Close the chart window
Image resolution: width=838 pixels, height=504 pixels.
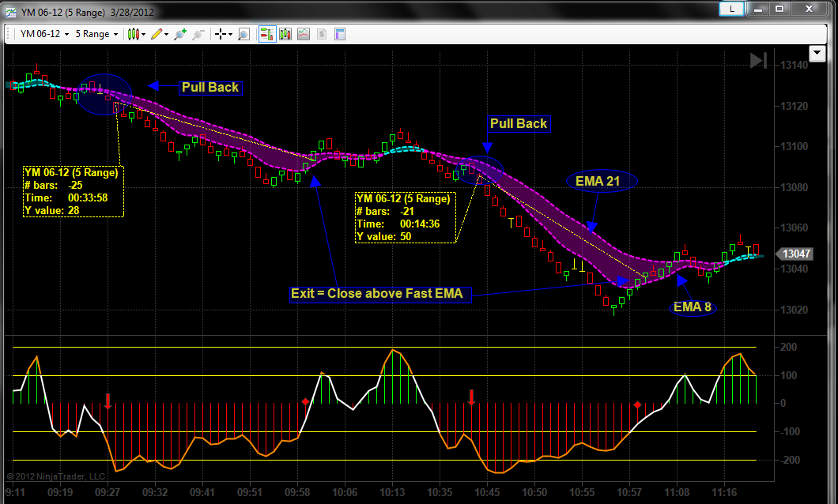click(x=809, y=9)
